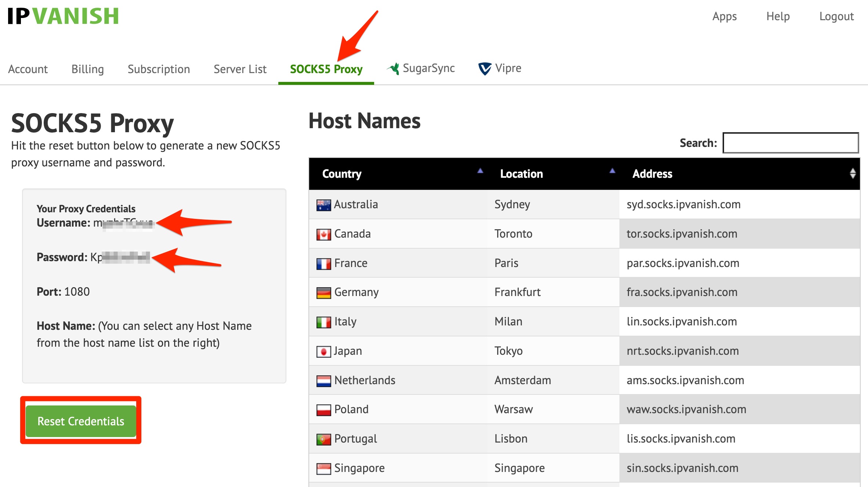Click address nrt.socks.ipvanish.com
This screenshot has width=868, height=487.
pos(683,351)
